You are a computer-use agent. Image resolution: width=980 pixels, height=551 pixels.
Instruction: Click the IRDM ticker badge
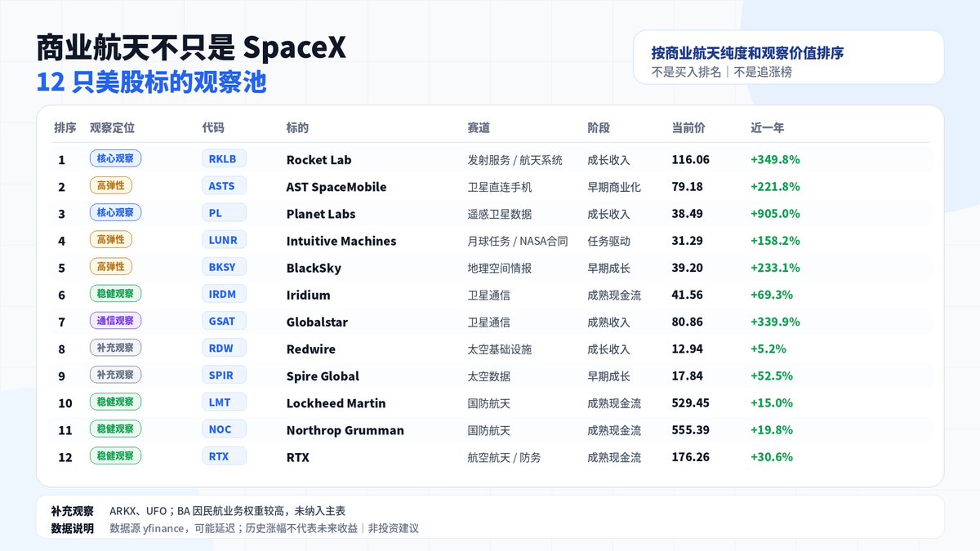click(x=224, y=294)
